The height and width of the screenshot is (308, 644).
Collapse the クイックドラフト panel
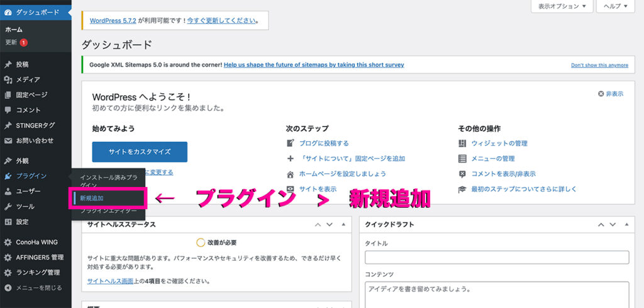(626, 224)
